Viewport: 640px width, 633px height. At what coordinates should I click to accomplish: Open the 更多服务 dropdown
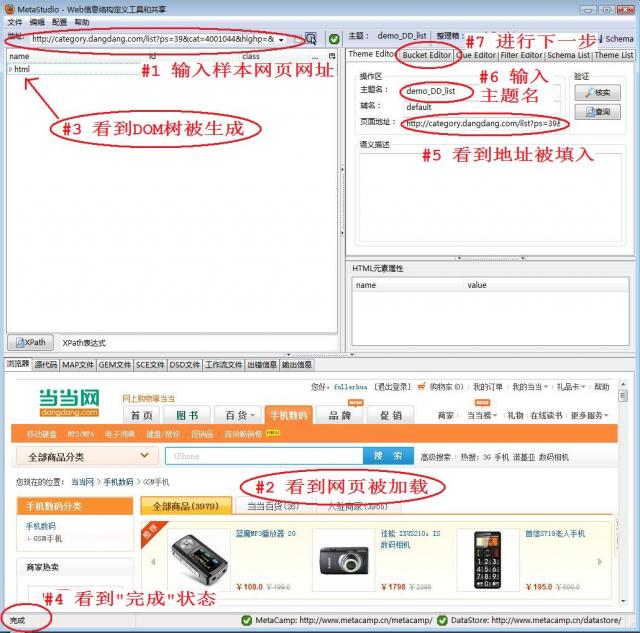pos(589,415)
